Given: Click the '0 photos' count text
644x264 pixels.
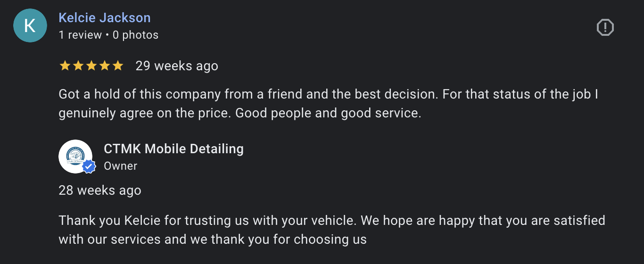Looking at the screenshot, I should tap(135, 35).
